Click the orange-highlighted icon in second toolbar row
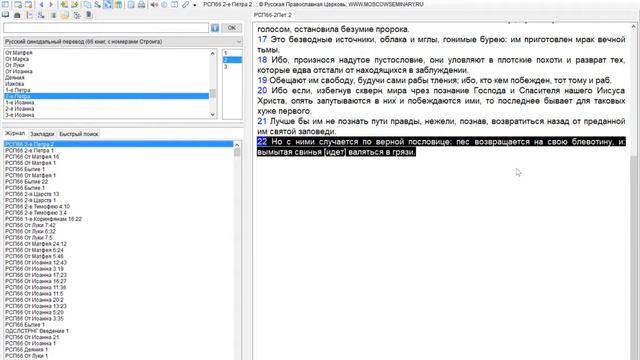The image size is (640, 360). (64, 15)
